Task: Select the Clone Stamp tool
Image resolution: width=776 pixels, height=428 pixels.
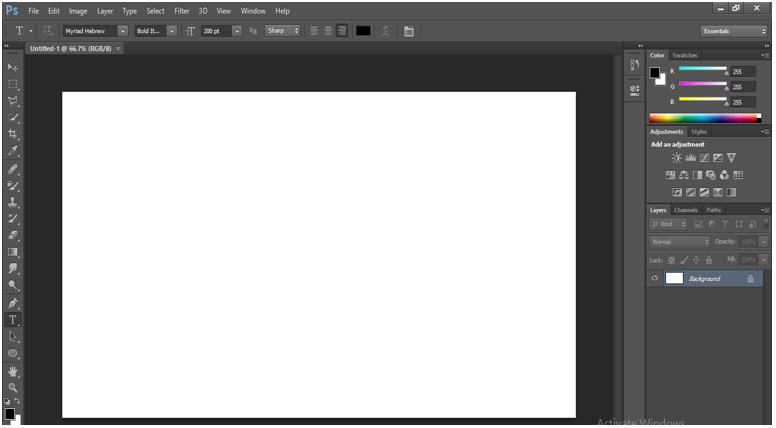Action: 13,202
